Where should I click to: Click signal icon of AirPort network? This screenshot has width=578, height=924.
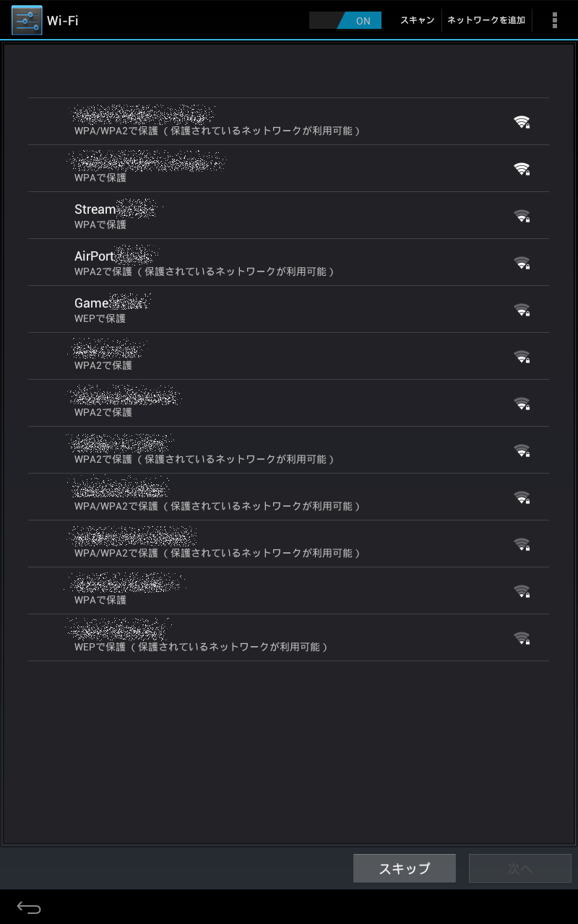522,263
